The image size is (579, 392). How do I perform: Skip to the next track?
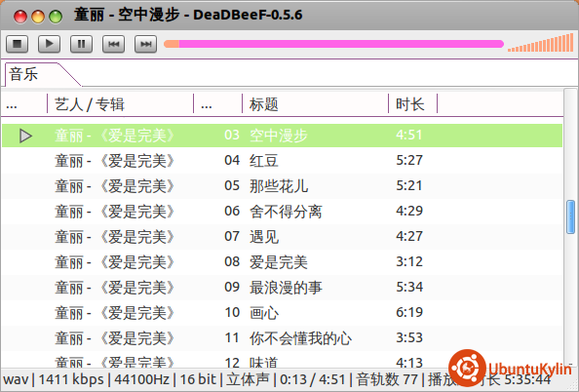pyautogui.click(x=145, y=44)
